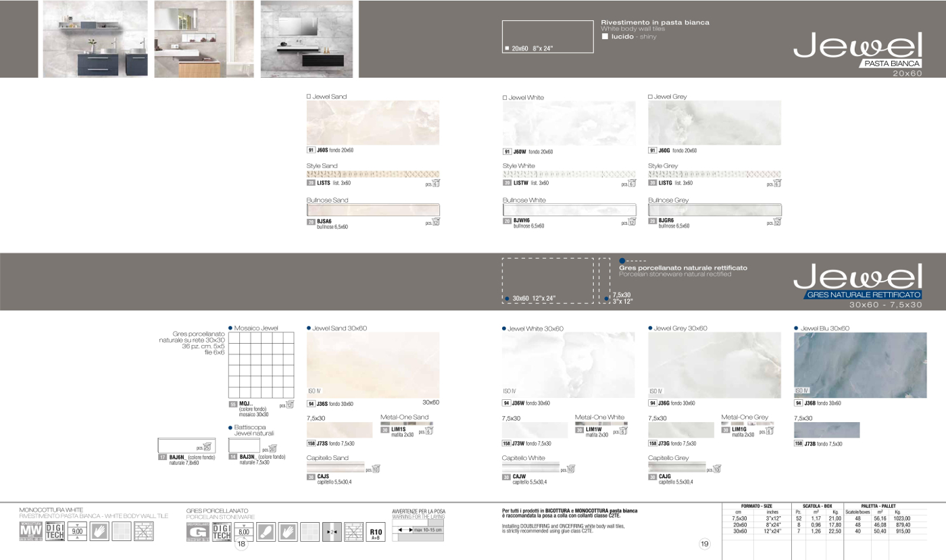Click the pcs box icon beside BJGR6
Image resolution: width=946 pixels, height=560 pixels.
click(x=777, y=222)
